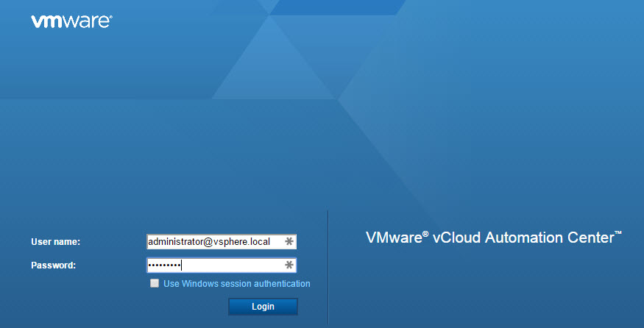Viewport: 644px width, 328px height.
Task: Click the masked password dots
Action: point(164,265)
